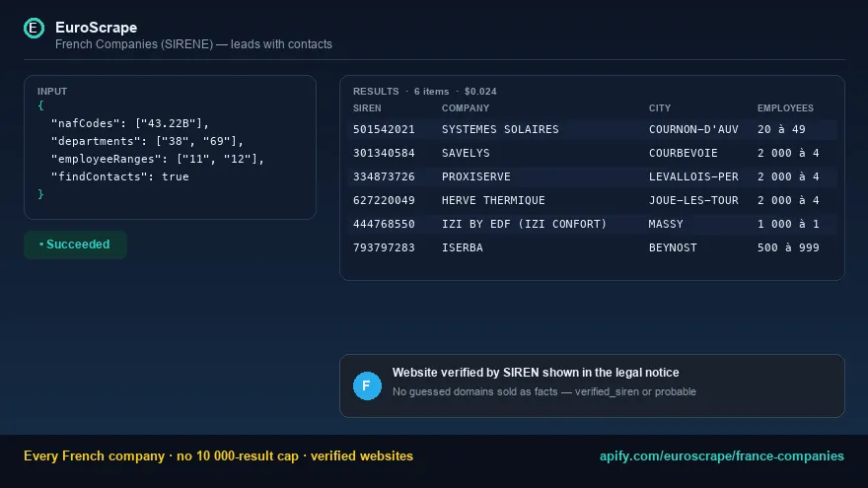Screen dimensions: 868x488
Task: Click SAVELYS company name
Action: [466, 153]
